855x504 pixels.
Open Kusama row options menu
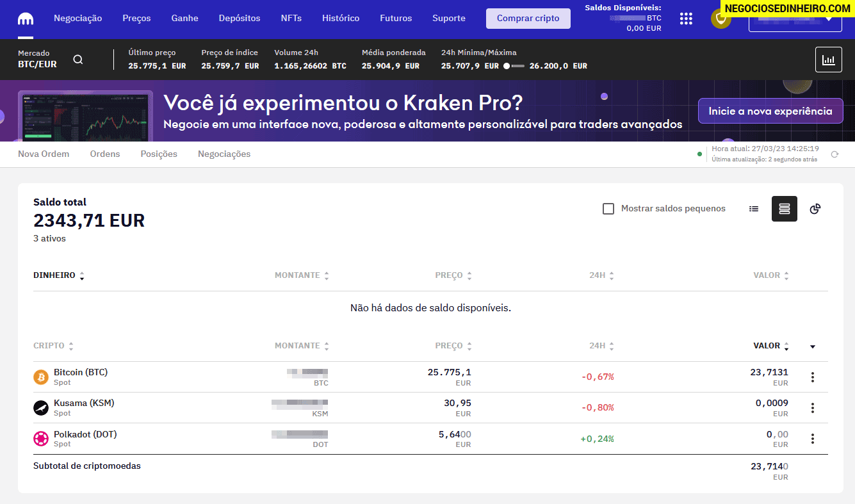(813, 408)
